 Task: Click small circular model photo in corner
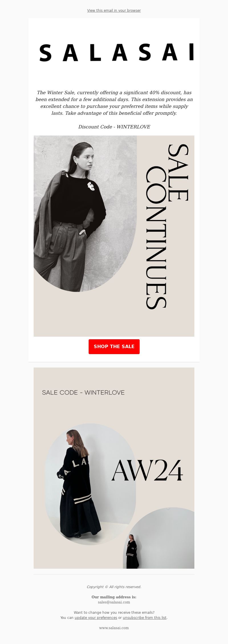(159, 538)
